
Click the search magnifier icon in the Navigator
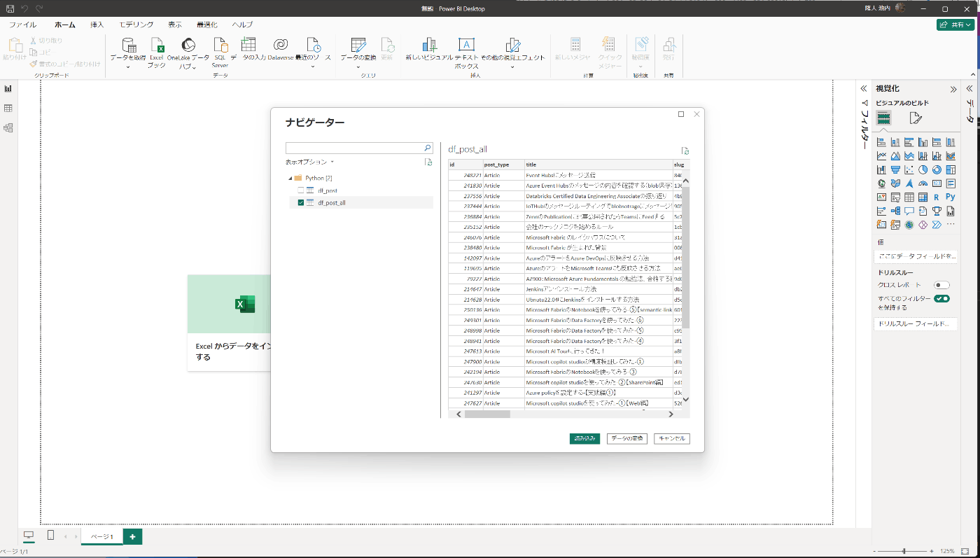(x=427, y=148)
